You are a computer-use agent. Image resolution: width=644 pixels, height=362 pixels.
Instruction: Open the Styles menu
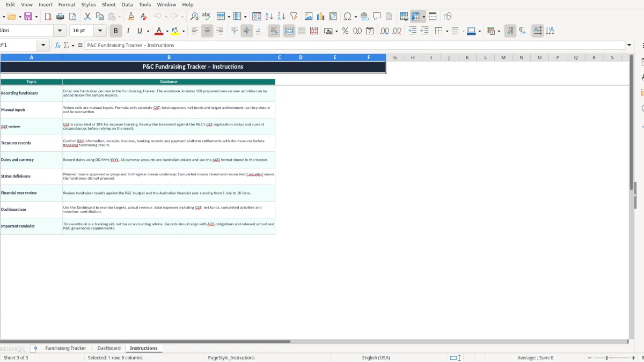point(89,4)
